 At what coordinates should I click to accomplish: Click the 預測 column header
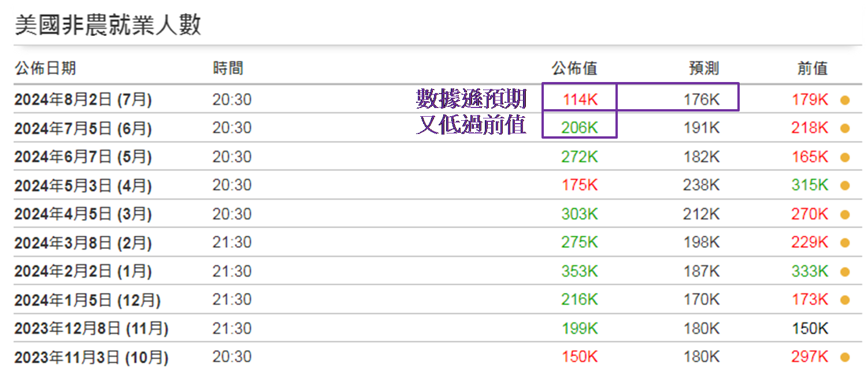click(x=704, y=69)
